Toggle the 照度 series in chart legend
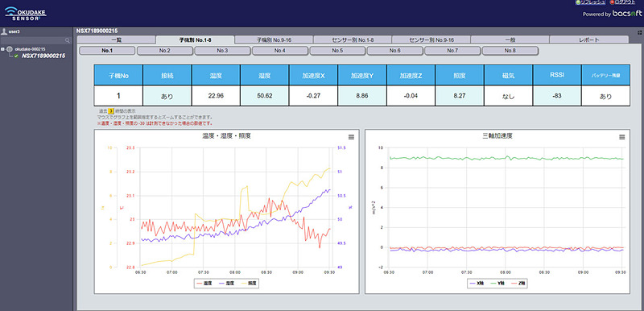Viewport: 644px width, 311px height. coord(248,284)
